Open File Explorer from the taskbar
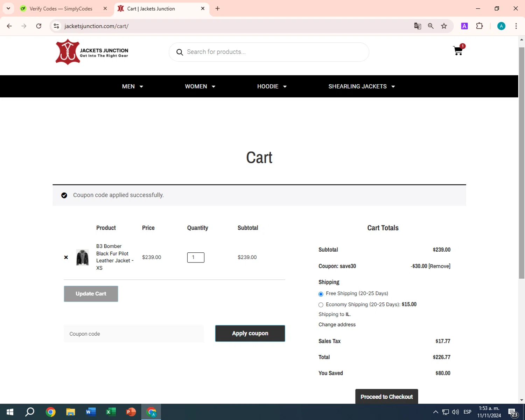 (x=71, y=412)
